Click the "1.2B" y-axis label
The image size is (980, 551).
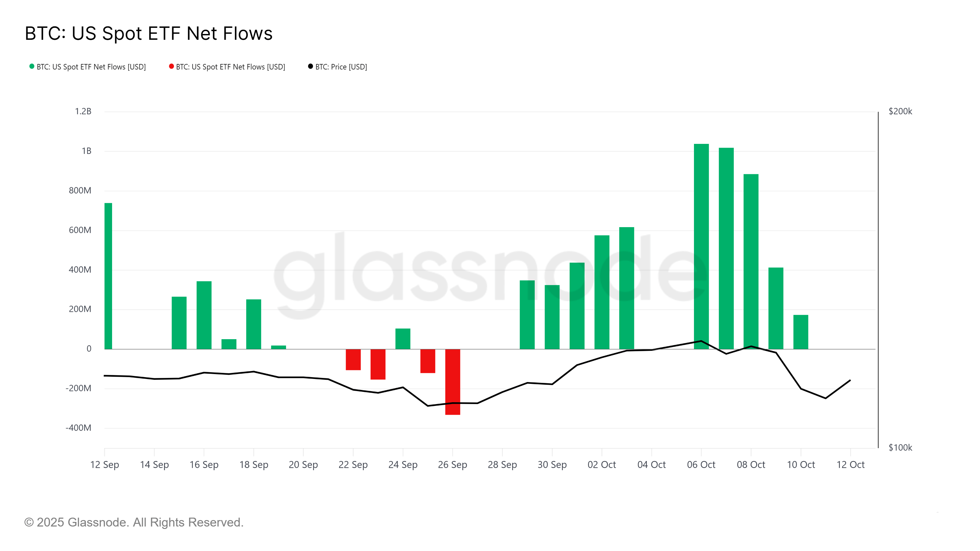(x=83, y=111)
